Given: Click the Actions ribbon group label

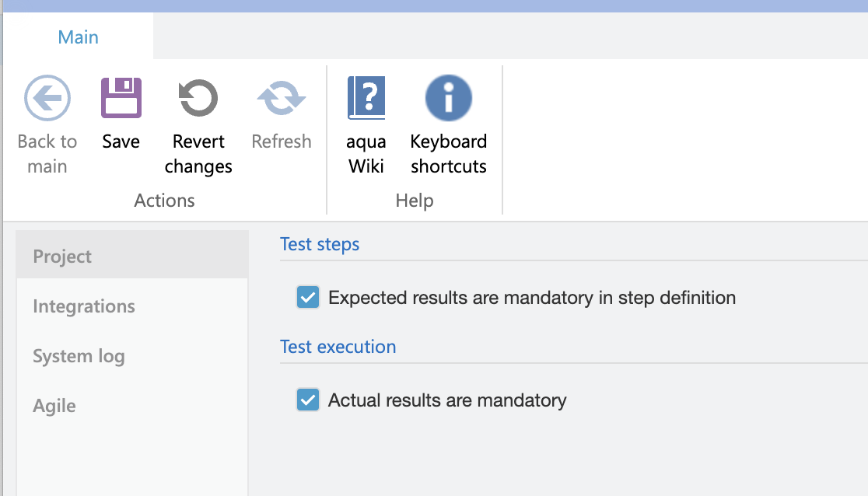Looking at the screenshot, I should click(x=164, y=201).
